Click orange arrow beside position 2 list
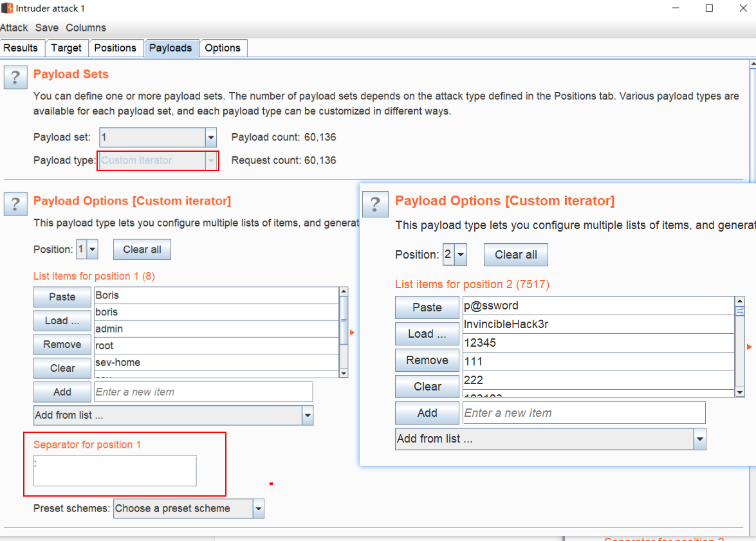 (x=750, y=347)
